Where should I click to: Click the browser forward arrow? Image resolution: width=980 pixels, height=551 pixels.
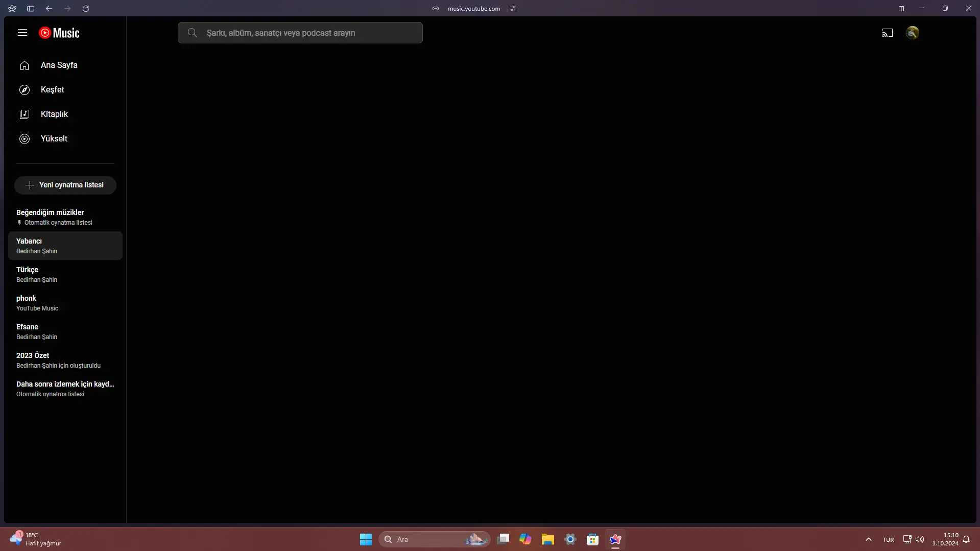[67, 8]
